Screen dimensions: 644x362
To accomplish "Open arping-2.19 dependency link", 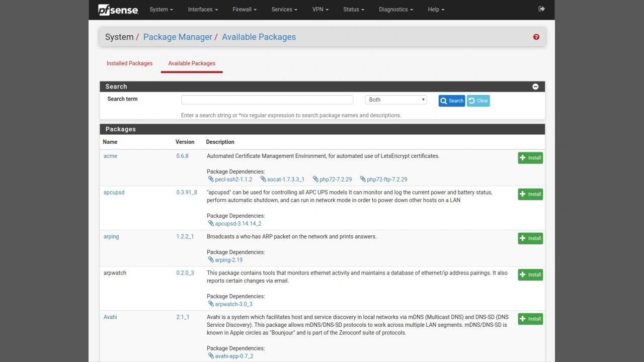I will pos(229,260).
